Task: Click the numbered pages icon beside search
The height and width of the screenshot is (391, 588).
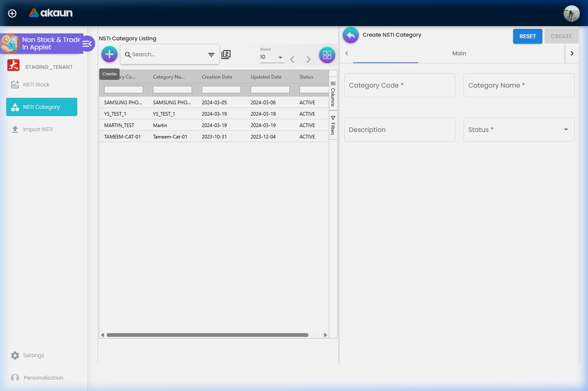Action: pos(226,55)
